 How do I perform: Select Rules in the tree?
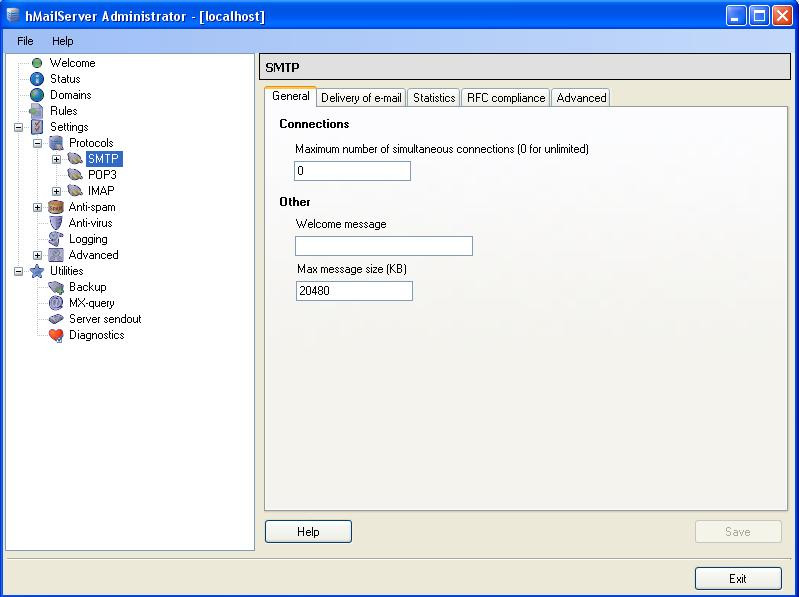pos(63,111)
